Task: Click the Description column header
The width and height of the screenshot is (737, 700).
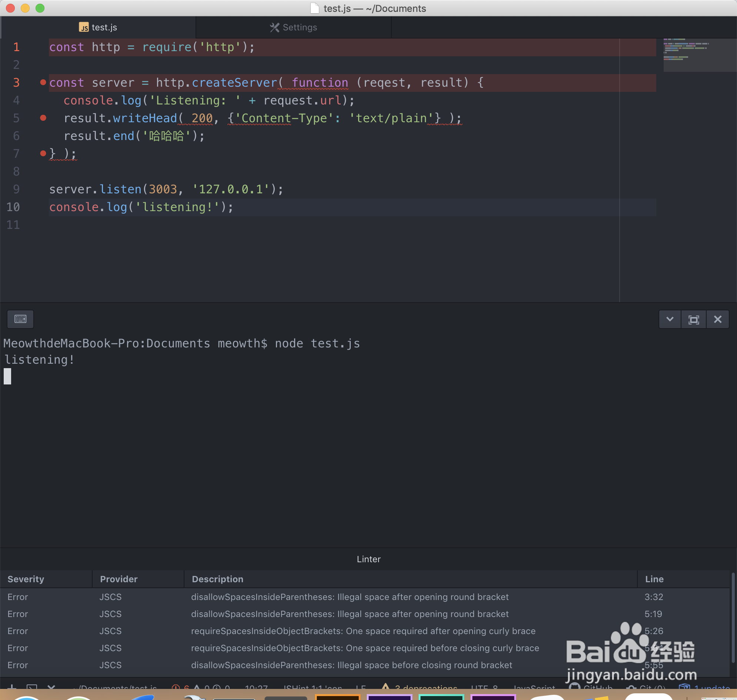Action: (217, 579)
